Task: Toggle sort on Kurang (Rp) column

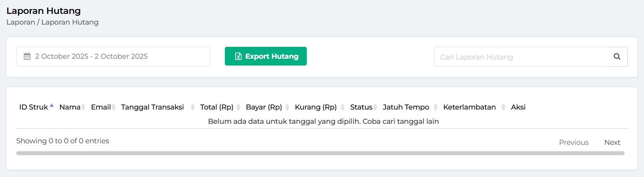Action: [343, 107]
